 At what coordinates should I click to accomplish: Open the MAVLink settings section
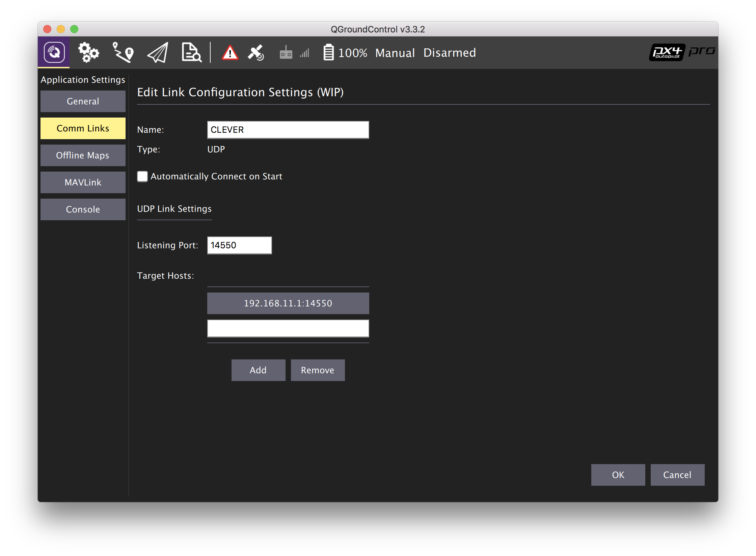pyautogui.click(x=83, y=182)
